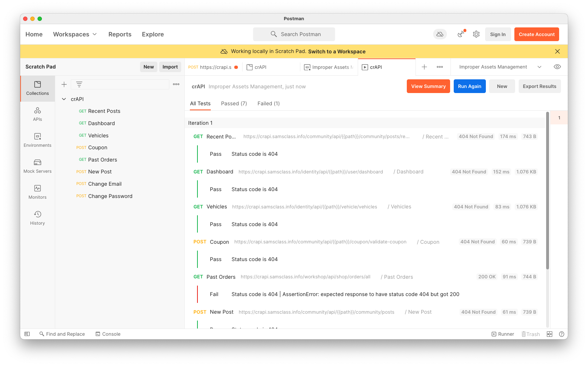Select the Coupon request in sidebar

point(120,147)
